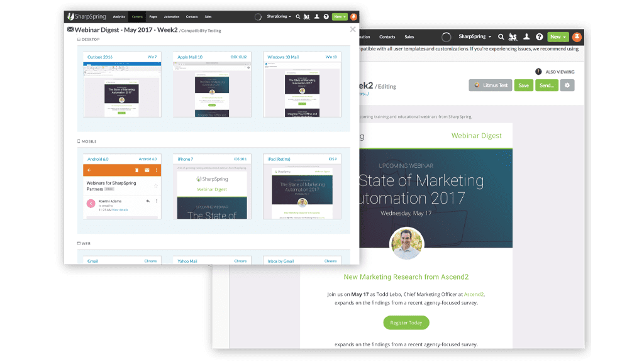Close the Compatibility Testing panel with the X

click(x=353, y=30)
